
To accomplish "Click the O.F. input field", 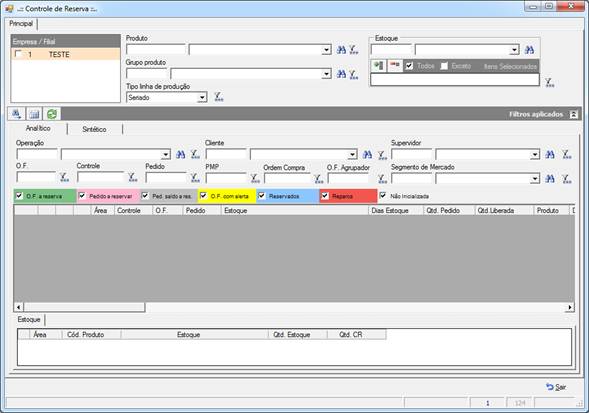I will coord(37,177).
